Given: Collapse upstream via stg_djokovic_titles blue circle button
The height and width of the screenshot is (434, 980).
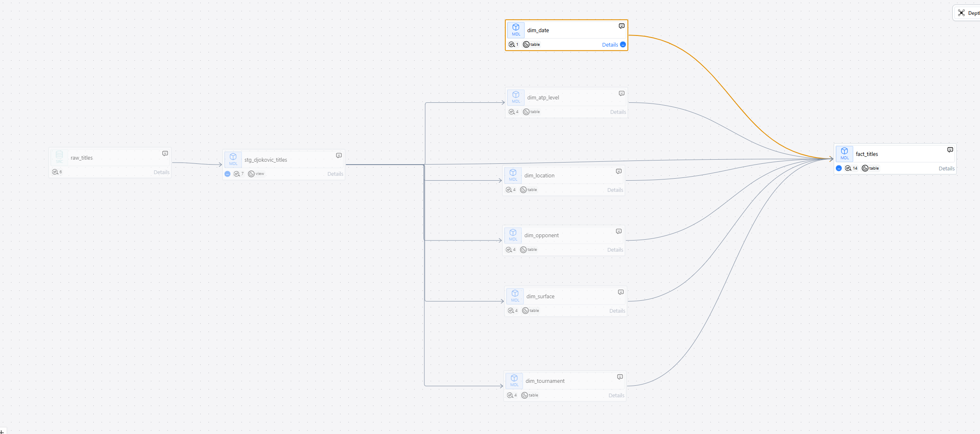Looking at the screenshot, I should pyautogui.click(x=227, y=174).
